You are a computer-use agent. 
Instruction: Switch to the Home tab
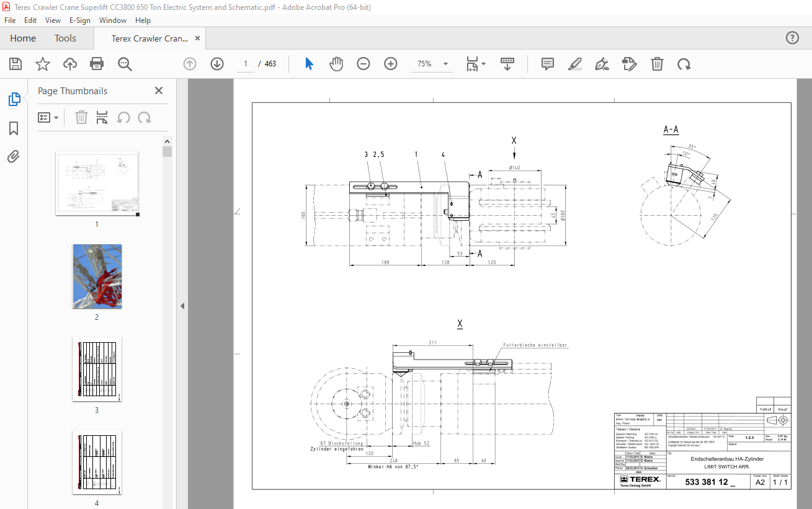(23, 38)
